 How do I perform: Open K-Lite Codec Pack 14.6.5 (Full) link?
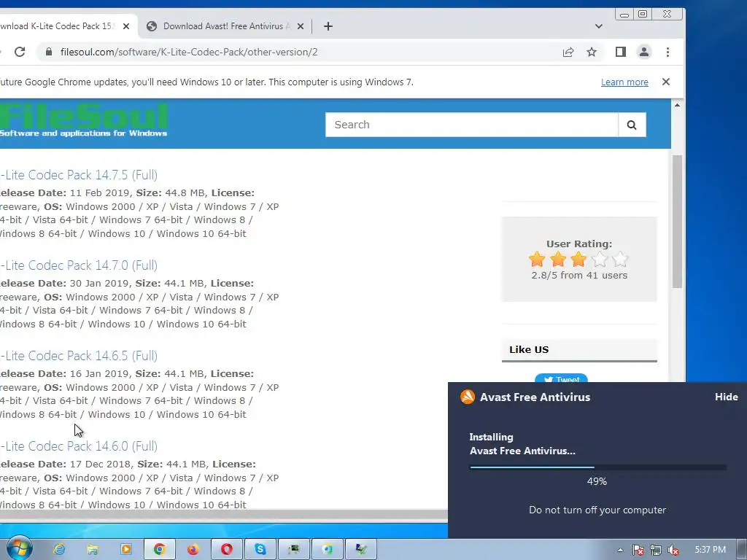79,356
